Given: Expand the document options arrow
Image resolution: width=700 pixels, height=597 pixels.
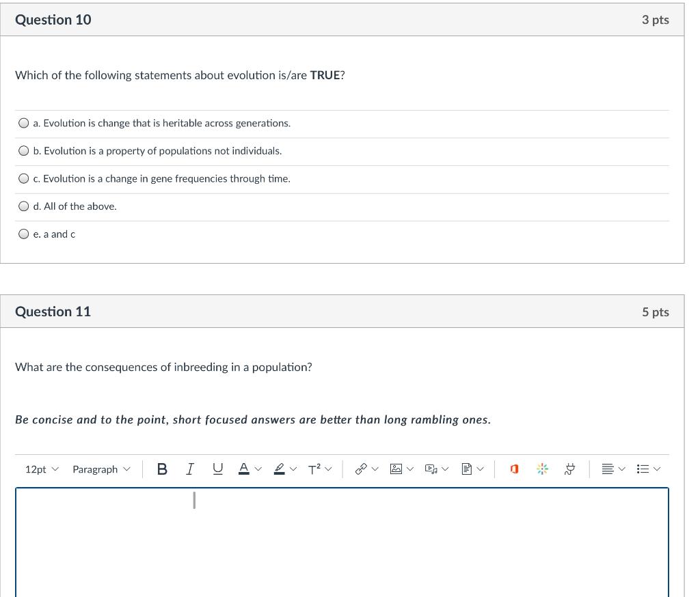Looking at the screenshot, I should [481, 469].
